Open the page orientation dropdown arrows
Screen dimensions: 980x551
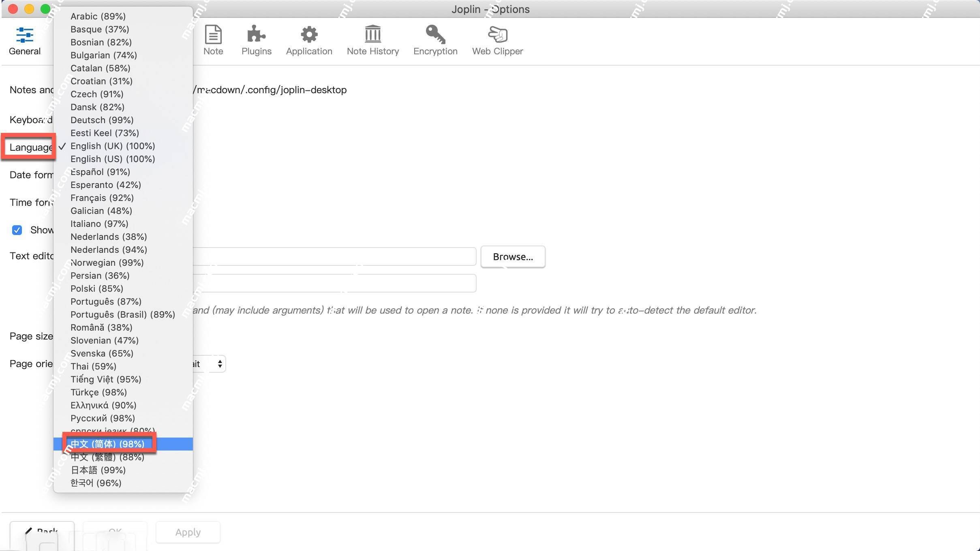click(x=220, y=363)
